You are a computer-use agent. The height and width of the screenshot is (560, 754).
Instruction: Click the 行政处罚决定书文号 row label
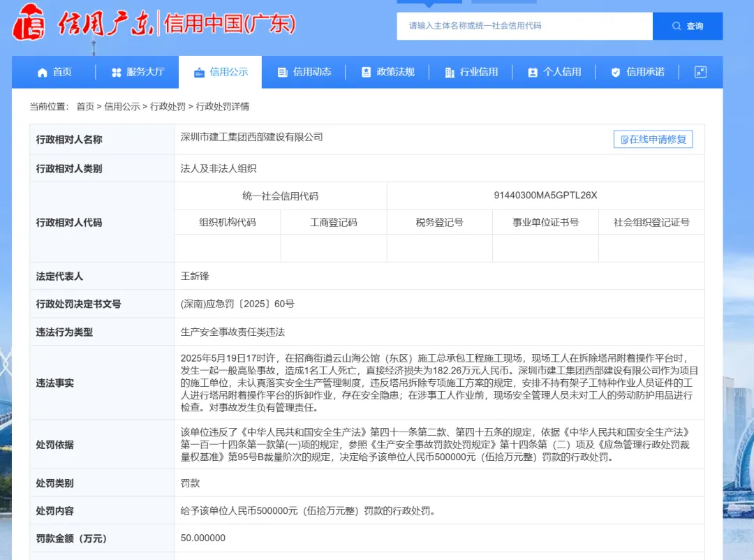78,304
